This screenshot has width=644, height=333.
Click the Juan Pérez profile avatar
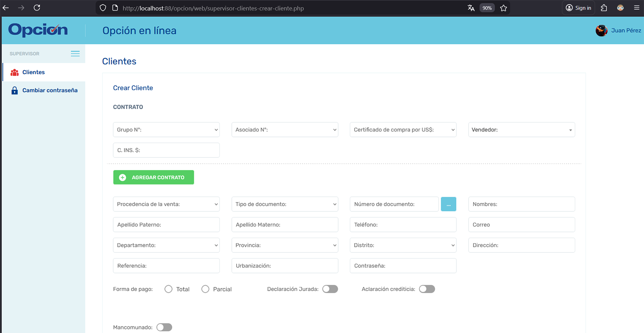pos(601,31)
